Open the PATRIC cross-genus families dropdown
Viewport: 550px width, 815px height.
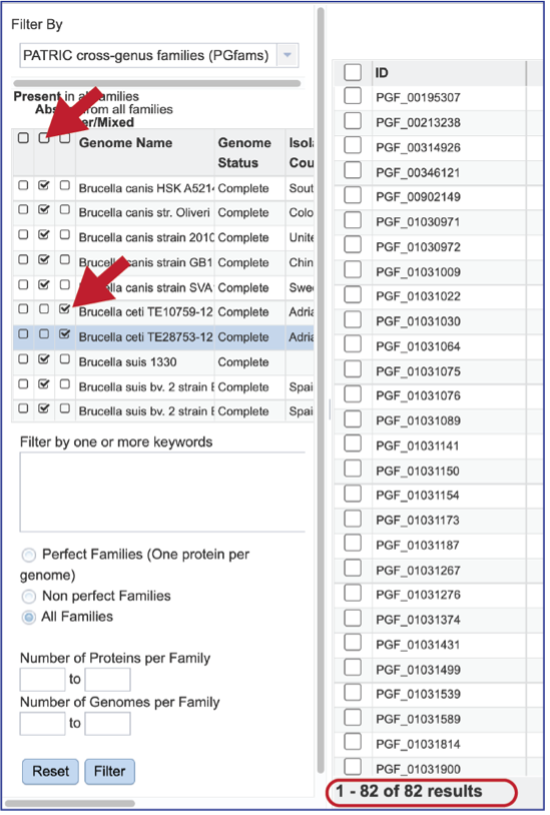coord(287,55)
